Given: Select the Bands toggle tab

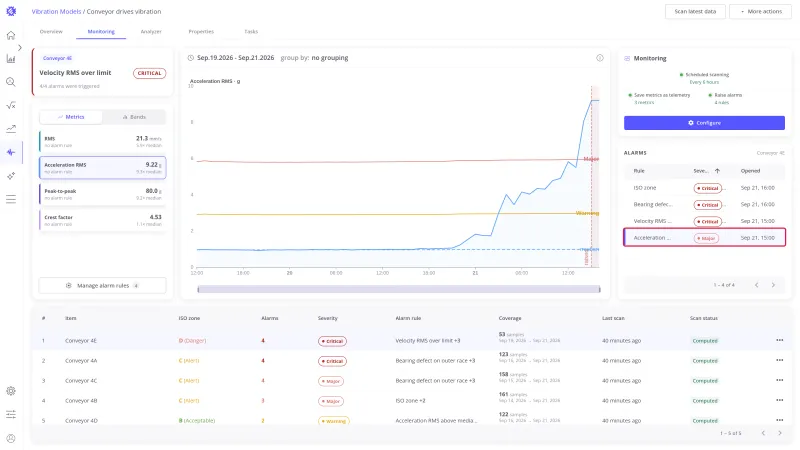Looking at the screenshot, I should 134,117.
